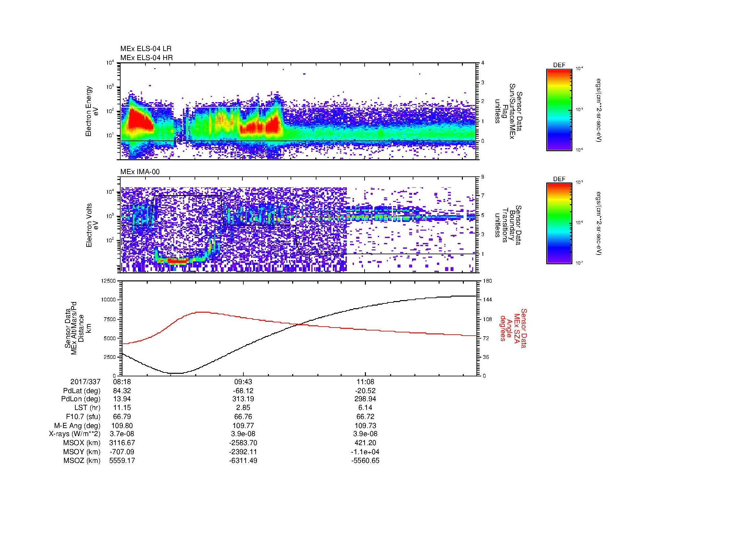
Task: Click the 09:43 time tick label
Action: (243, 382)
